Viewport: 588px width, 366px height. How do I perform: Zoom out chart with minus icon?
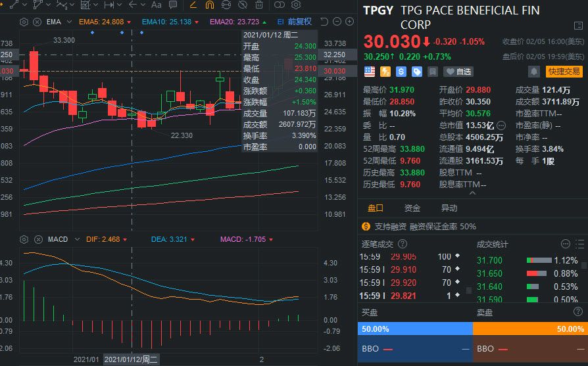pyautogui.click(x=337, y=22)
